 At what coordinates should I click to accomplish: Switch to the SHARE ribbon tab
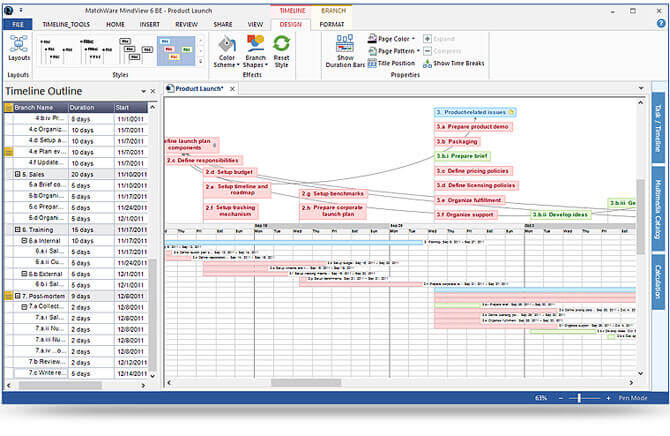(223, 24)
